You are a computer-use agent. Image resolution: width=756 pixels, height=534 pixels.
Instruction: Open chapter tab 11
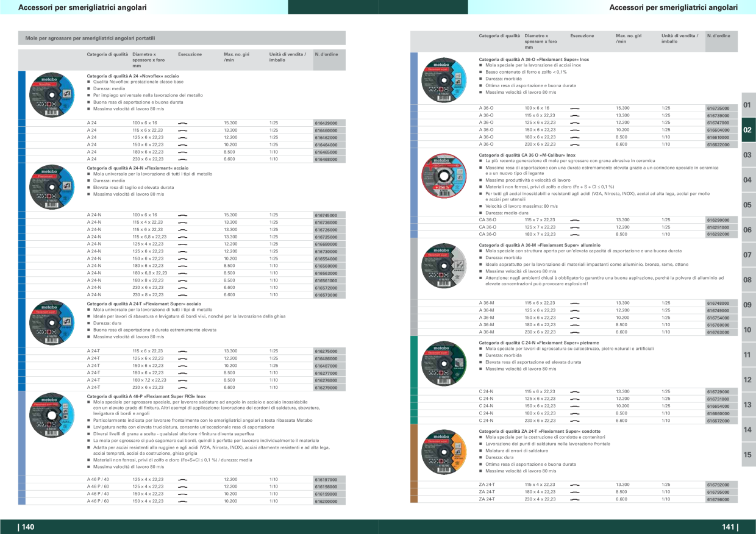[748, 355]
